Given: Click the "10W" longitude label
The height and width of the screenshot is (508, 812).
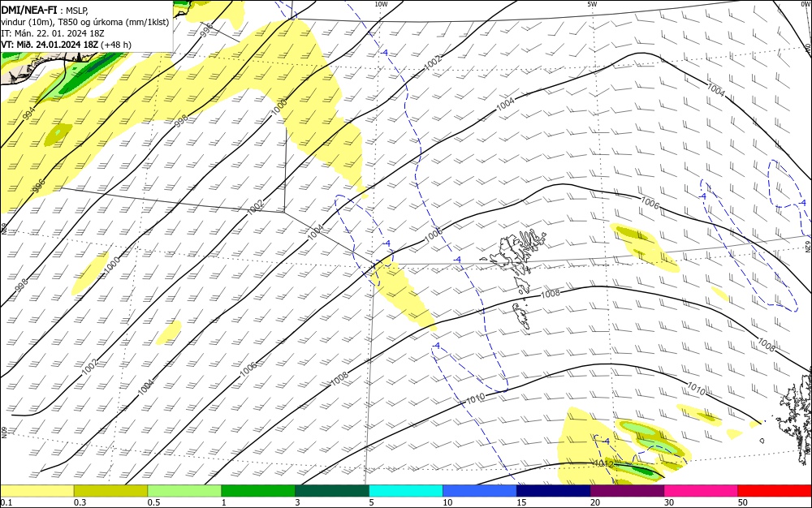Looking at the screenshot, I should (x=381, y=4).
